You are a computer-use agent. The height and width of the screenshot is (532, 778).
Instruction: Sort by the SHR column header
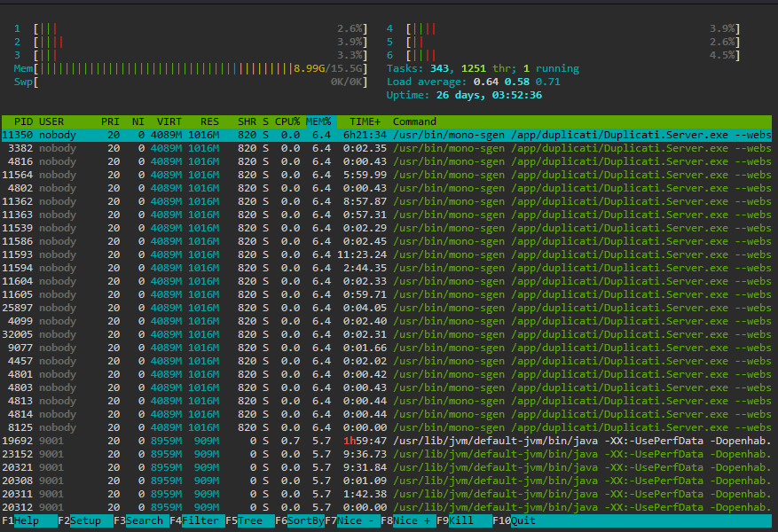point(247,122)
